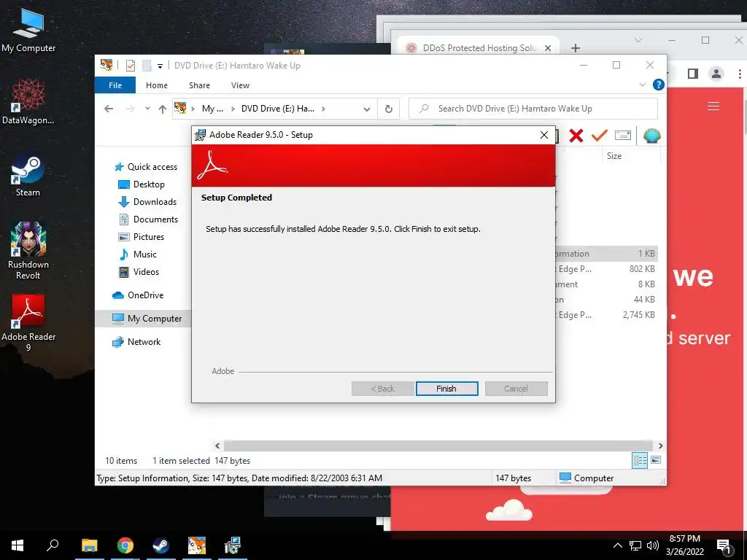Switch to large icons view layout icon
This screenshot has width=747, height=560.
pos(656,460)
